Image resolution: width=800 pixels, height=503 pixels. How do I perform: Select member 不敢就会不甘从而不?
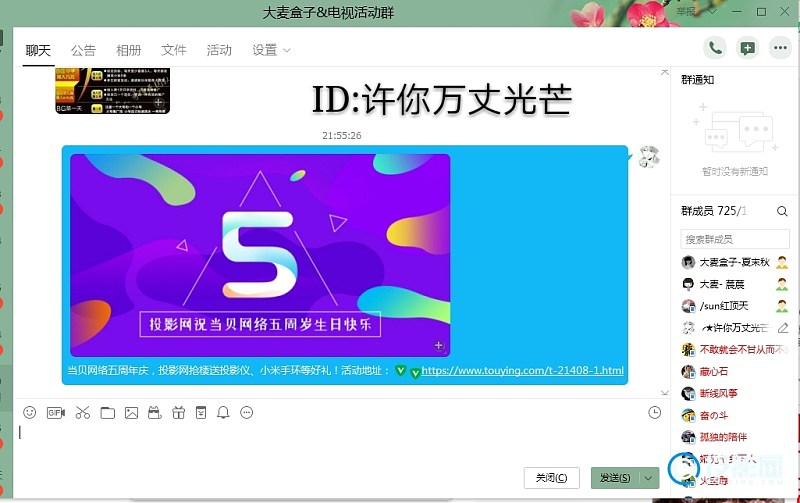735,349
